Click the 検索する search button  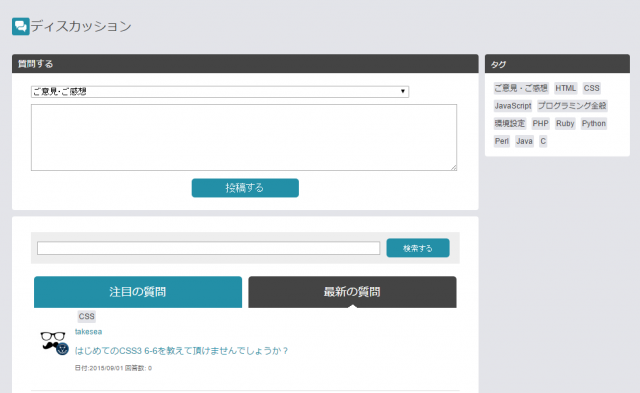418,248
